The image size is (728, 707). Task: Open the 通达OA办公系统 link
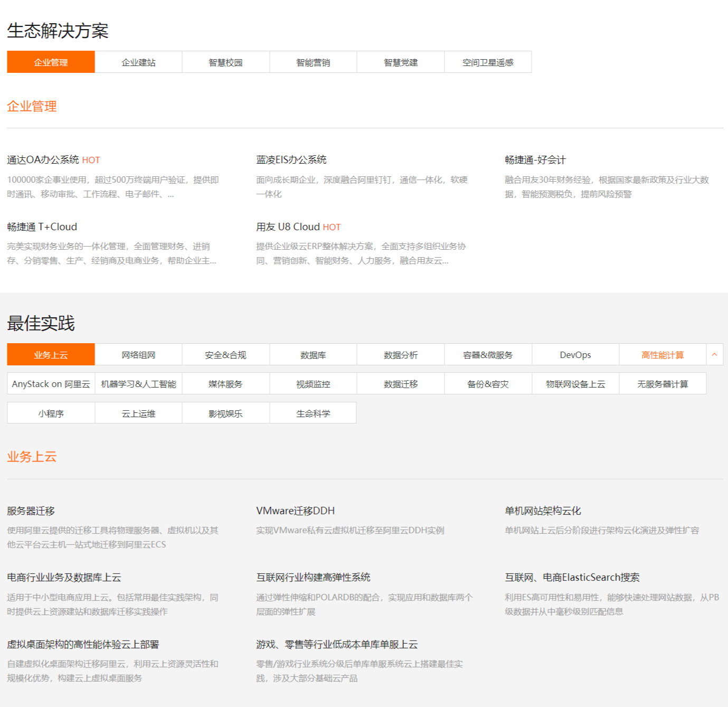[43, 159]
